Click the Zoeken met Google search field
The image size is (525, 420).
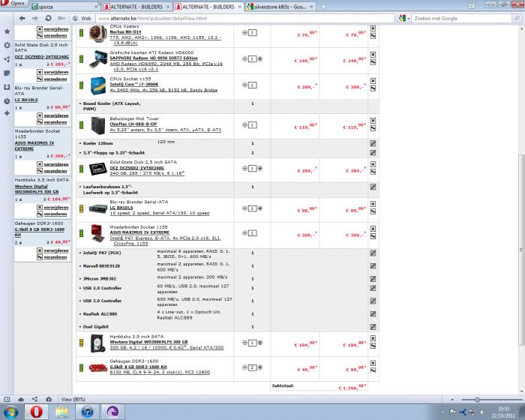(x=463, y=19)
